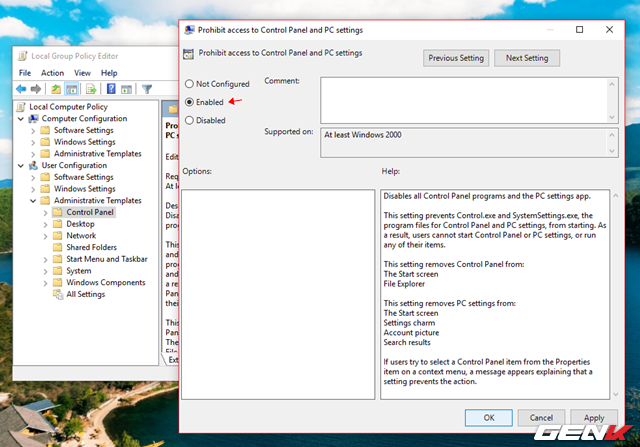
Task: Maximize the policy settings dialog
Action: pos(579,30)
